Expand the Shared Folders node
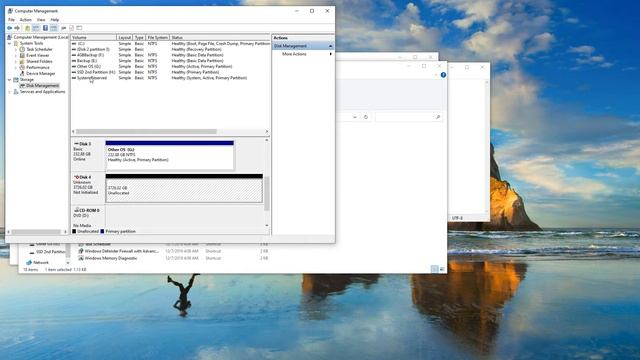This screenshot has width=640, height=360. (x=16, y=62)
